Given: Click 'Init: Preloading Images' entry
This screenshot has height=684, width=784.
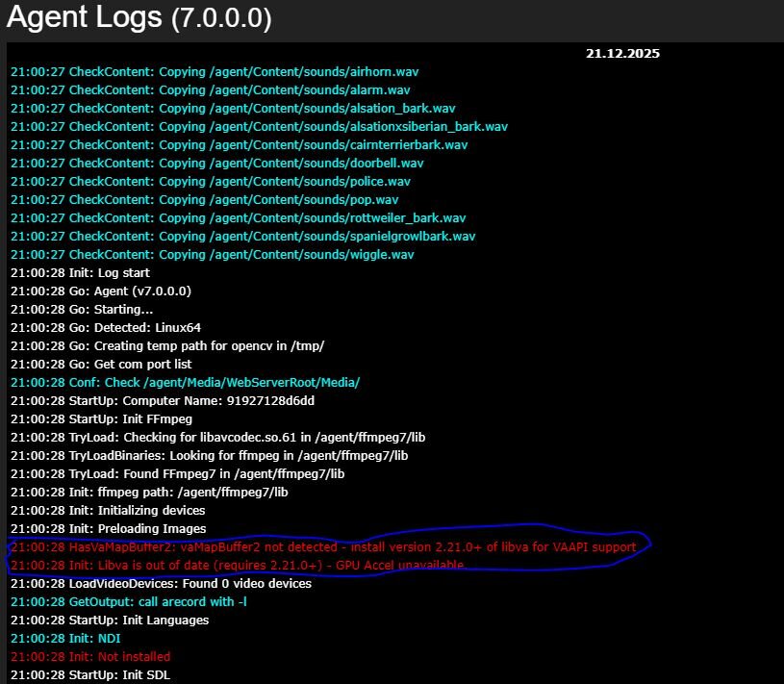Looking at the screenshot, I should pyautogui.click(x=109, y=528).
